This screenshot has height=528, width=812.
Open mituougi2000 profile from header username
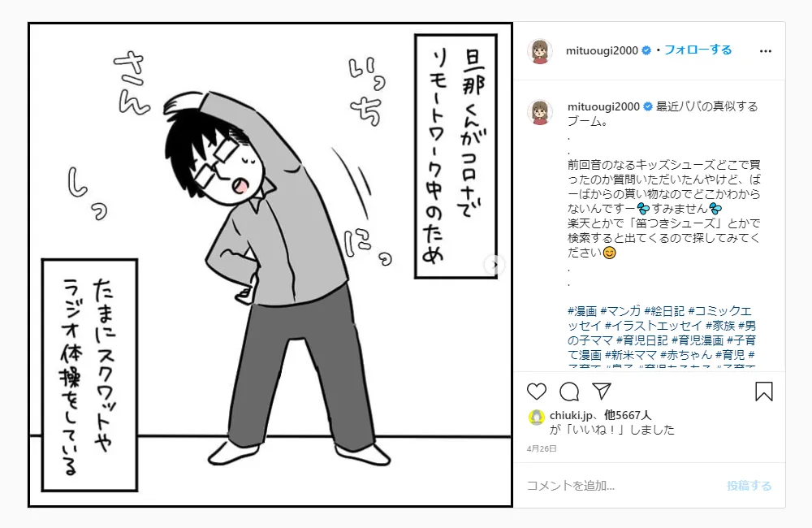click(x=602, y=51)
